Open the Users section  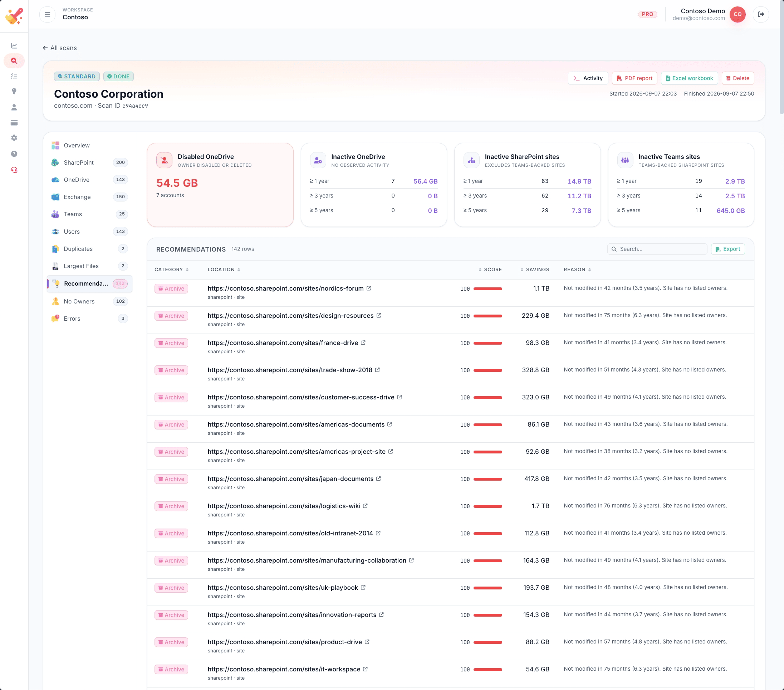[89, 232]
